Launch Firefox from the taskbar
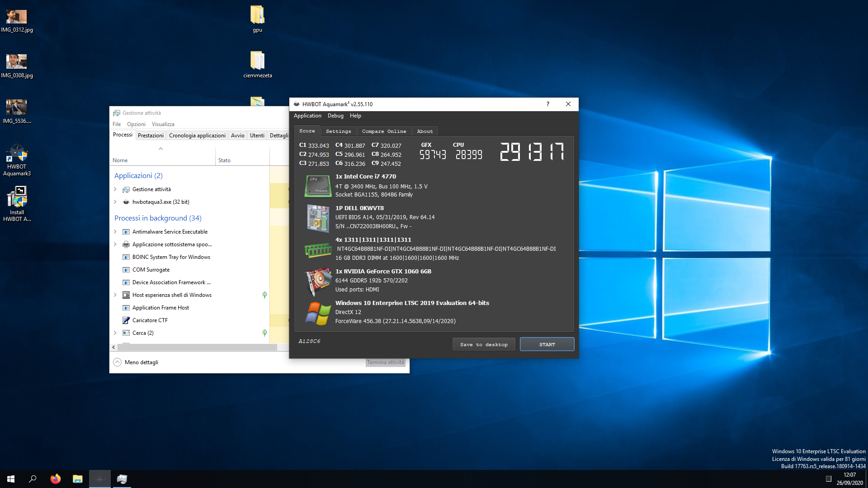Screen dimensions: 868x488 pos(55,479)
